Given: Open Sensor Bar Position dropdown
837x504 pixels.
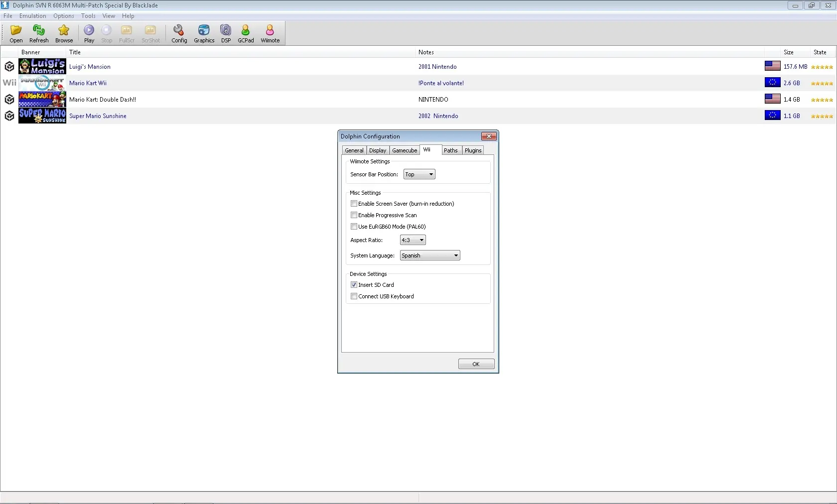Looking at the screenshot, I should click(419, 174).
